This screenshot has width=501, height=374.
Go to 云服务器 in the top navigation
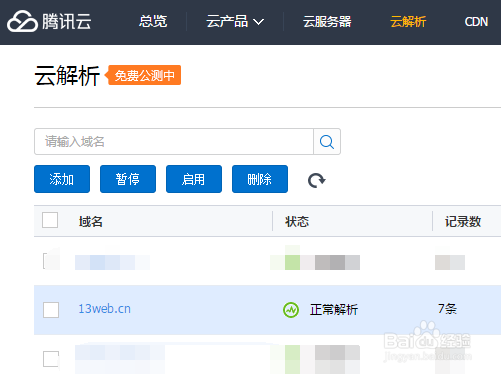pyautogui.click(x=327, y=22)
